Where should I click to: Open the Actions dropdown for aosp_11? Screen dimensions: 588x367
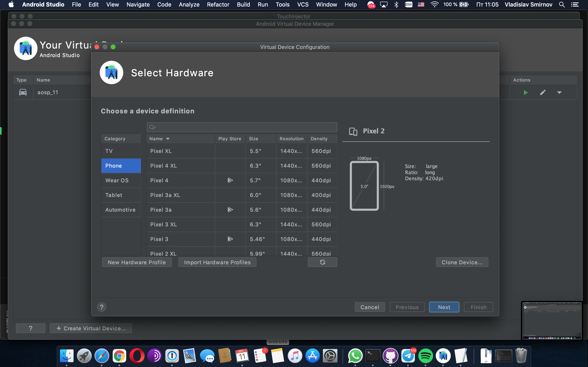(559, 93)
